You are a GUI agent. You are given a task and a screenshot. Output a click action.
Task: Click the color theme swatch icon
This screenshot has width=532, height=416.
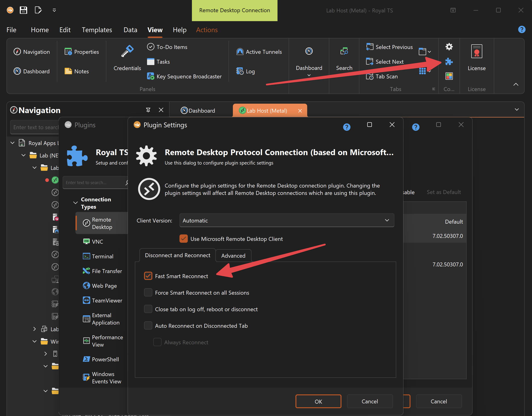(449, 76)
